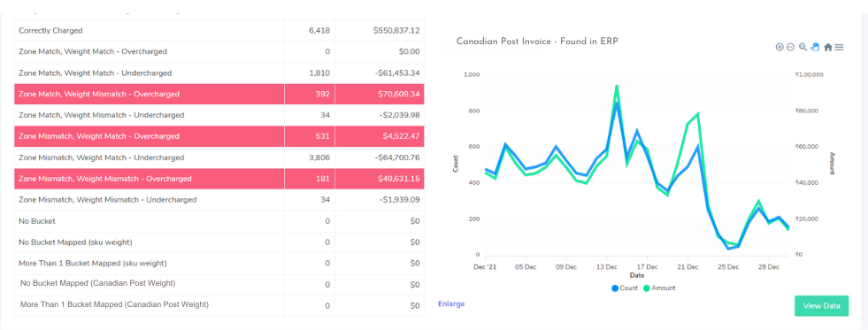
Task: Click the blue Count legend marker
Action: (615, 288)
